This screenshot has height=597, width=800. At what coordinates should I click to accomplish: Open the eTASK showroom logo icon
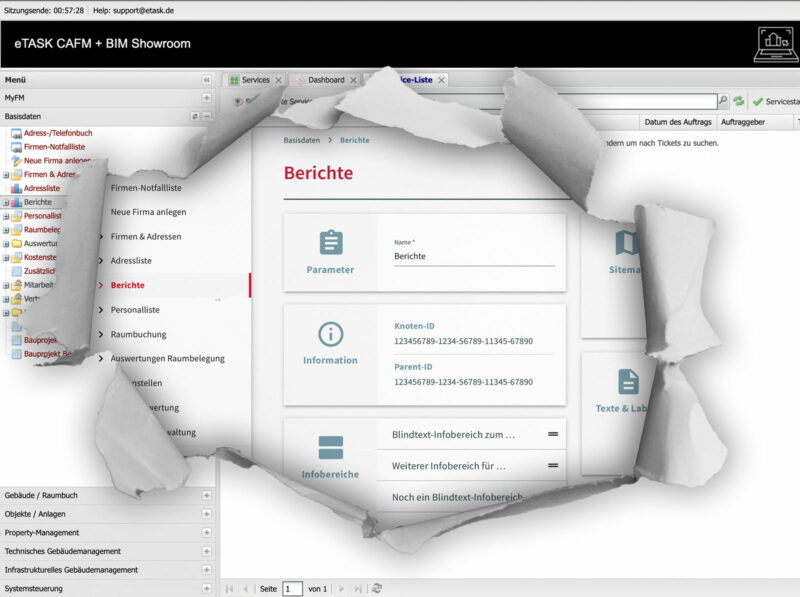coord(776,44)
